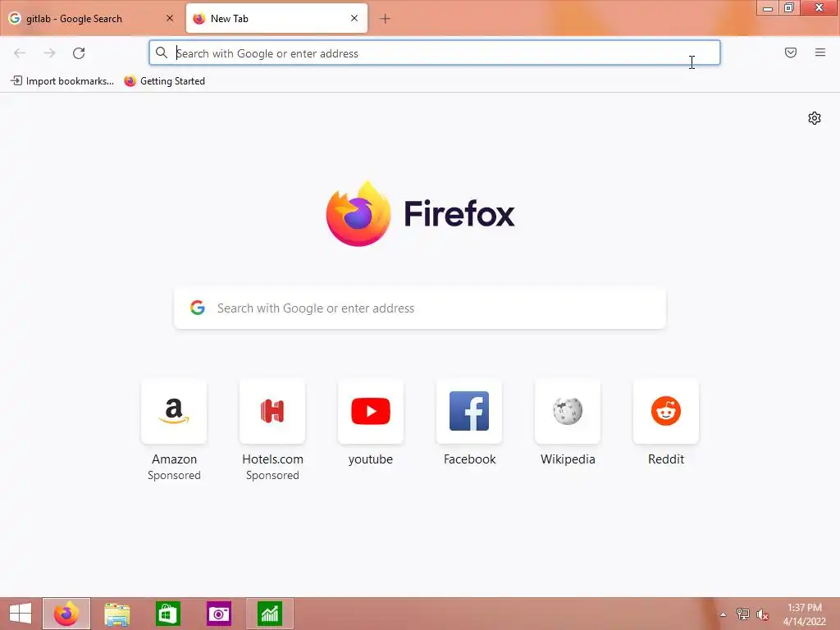840x630 pixels.
Task: Open Import bookmarks bookmark item
Action: pyautogui.click(x=62, y=81)
